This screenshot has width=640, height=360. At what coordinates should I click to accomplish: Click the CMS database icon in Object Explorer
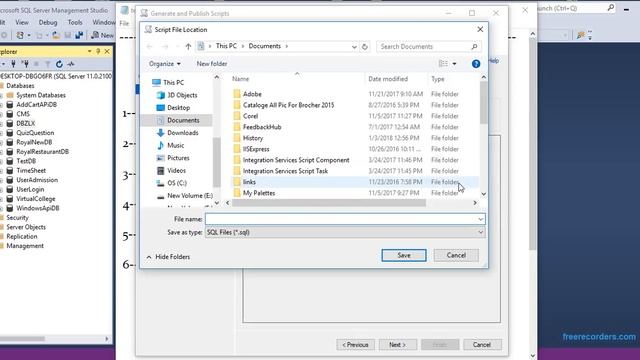10,114
